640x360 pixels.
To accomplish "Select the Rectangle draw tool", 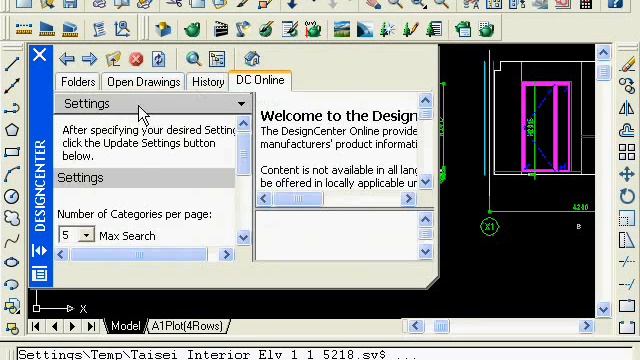I will tap(12, 152).
